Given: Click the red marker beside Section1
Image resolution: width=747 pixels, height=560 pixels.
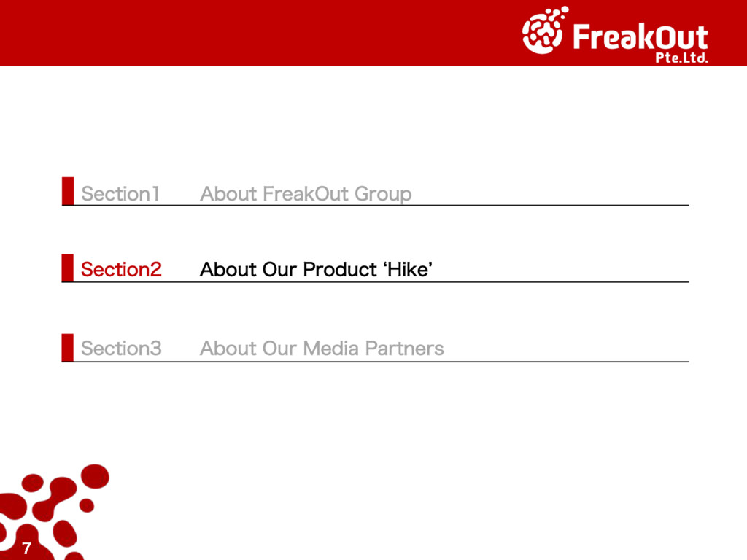Looking at the screenshot, I should [68, 190].
